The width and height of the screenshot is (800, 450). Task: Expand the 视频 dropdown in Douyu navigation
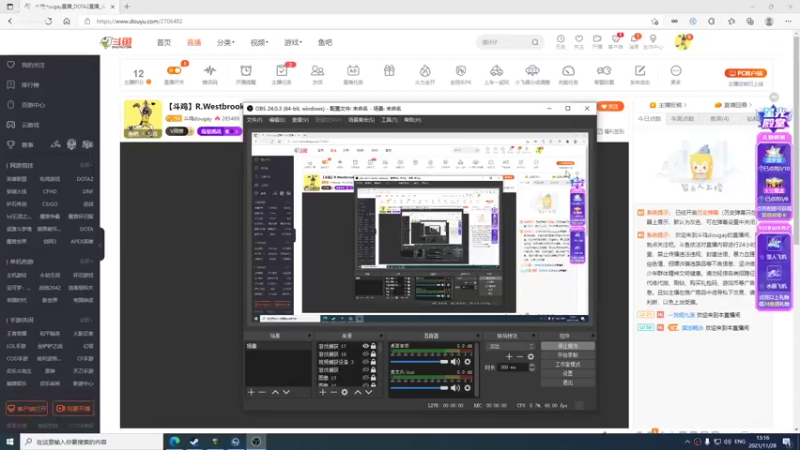pyautogui.click(x=259, y=42)
